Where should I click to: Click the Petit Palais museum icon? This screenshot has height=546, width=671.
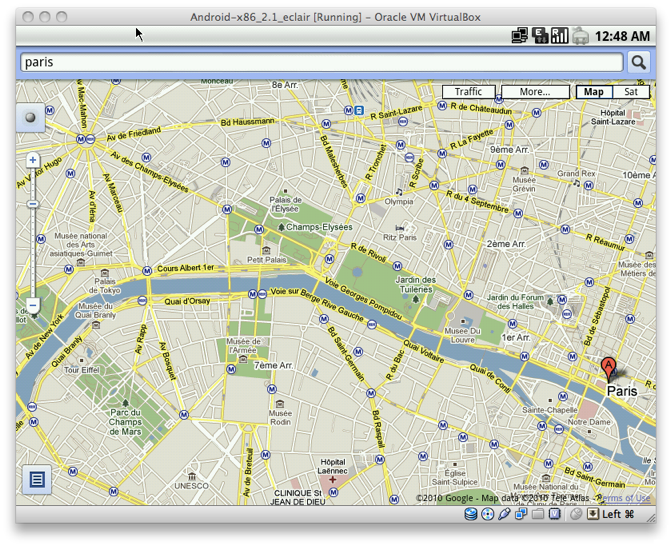(266, 250)
